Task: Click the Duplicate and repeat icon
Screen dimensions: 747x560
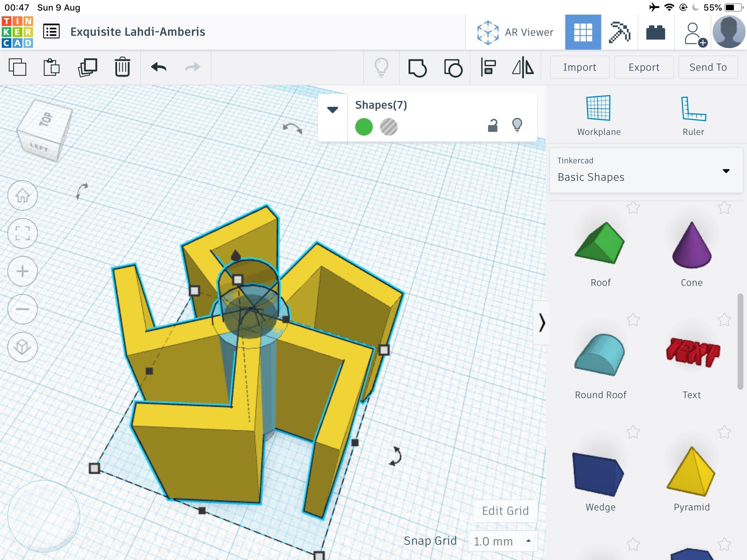Action: [x=88, y=67]
